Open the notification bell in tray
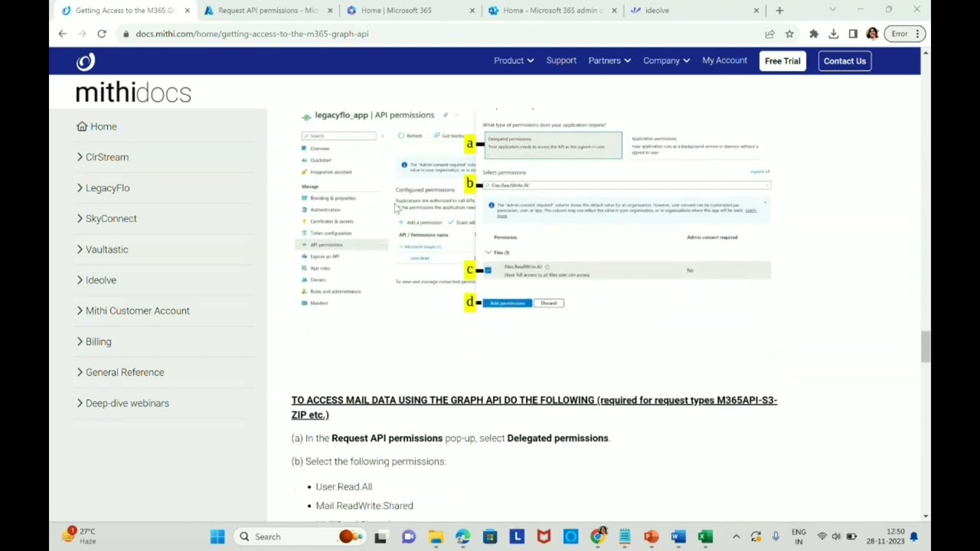Screen dimensions: 980x551 pyautogui.click(x=914, y=536)
